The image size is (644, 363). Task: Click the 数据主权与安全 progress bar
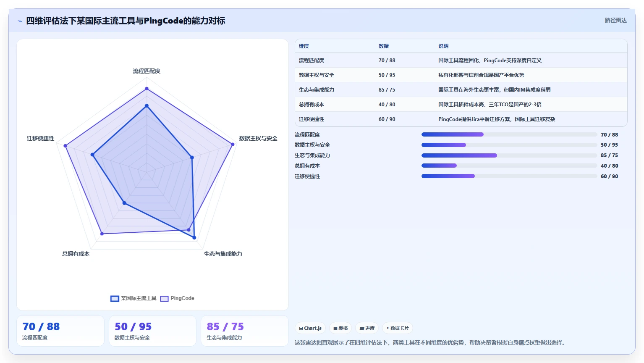tap(509, 145)
